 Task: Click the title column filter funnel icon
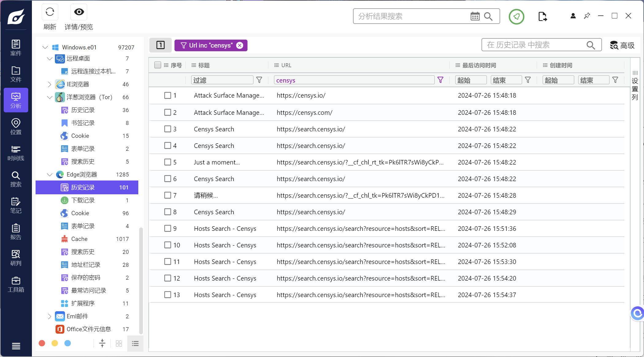coord(259,80)
